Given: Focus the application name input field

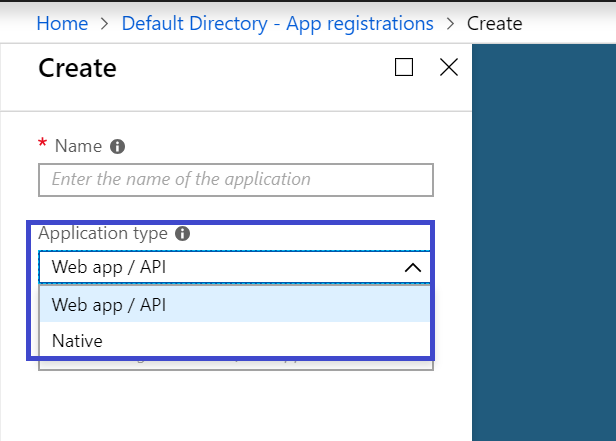Looking at the screenshot, I should pos(235,180).
